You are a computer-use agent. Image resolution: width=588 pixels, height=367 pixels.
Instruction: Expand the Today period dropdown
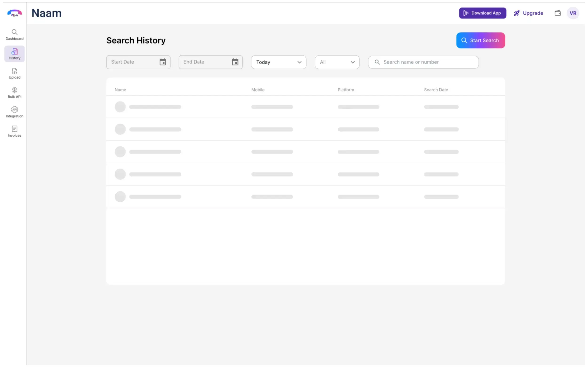pos(278,62)
